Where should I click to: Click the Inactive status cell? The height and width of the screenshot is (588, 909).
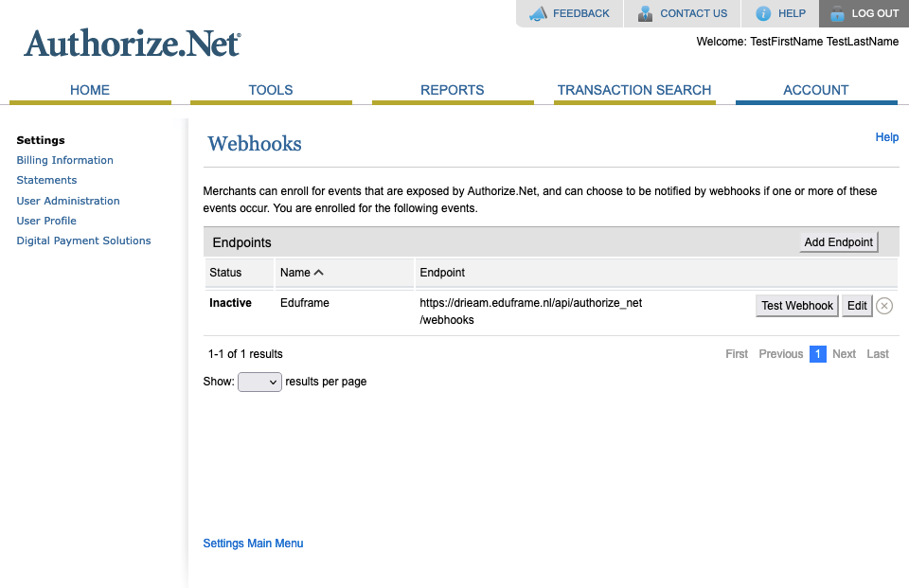tap(230, 303)
